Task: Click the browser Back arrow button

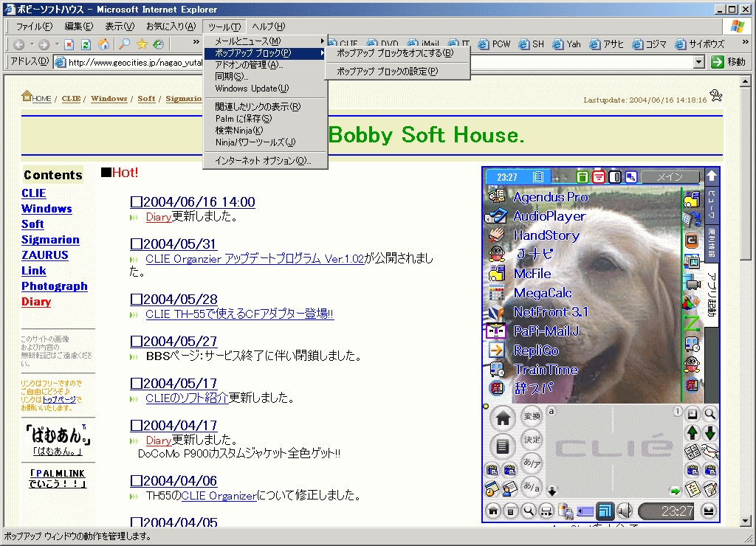Action: [19, 45]
